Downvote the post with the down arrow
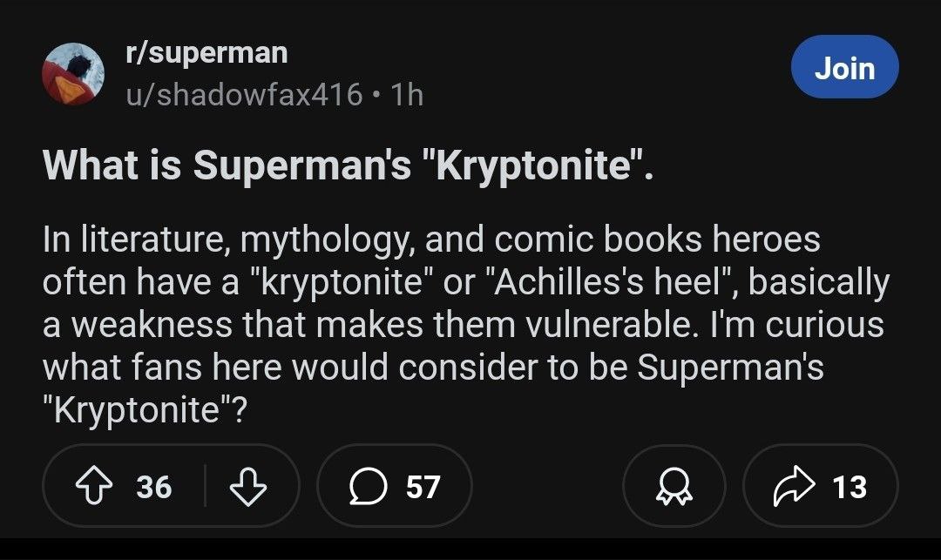 (247, 487)
